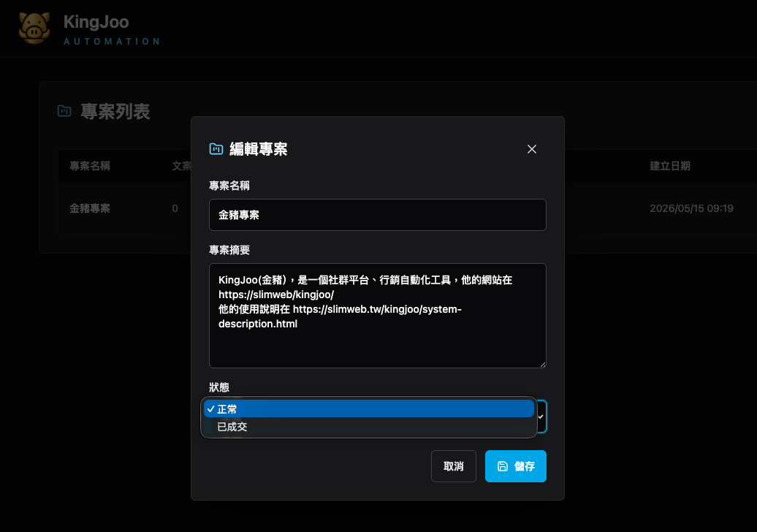The width and height of the screenshot is (757, 532).
Task: Click the 專案名稱 column header in background table
Action: [90, 166]
